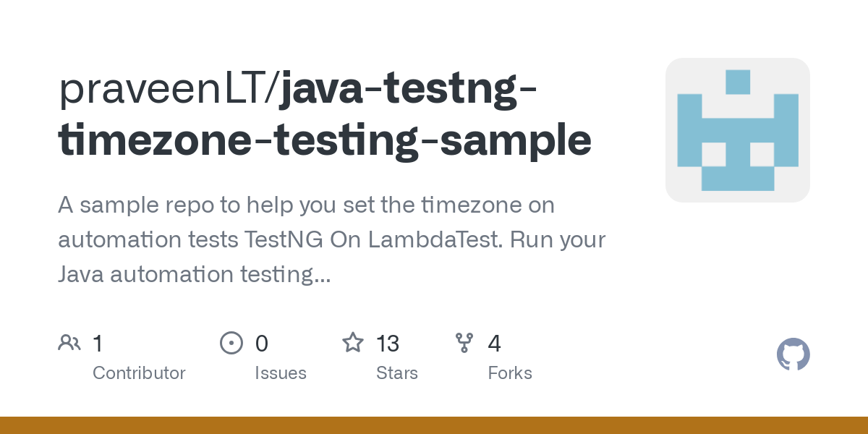
Task: Open the Issues label
Action: tap(281, 373)
